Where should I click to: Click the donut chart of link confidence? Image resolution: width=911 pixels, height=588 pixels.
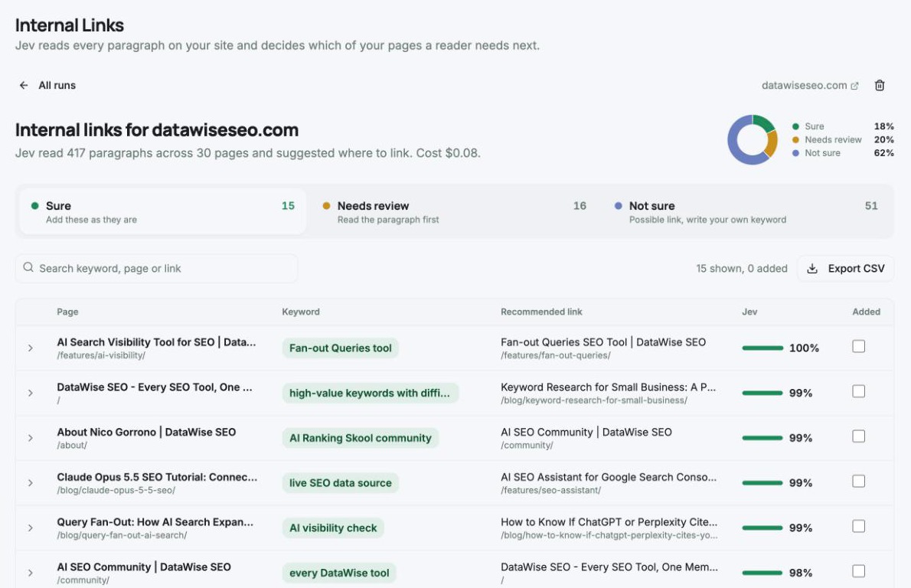click(753, 139)
